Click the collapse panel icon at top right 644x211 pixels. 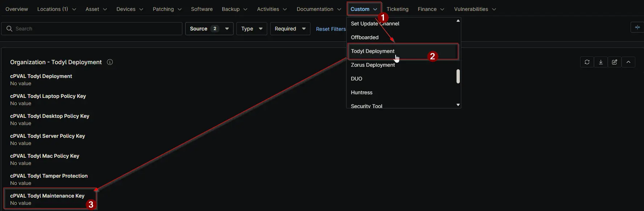pos(637,27)
